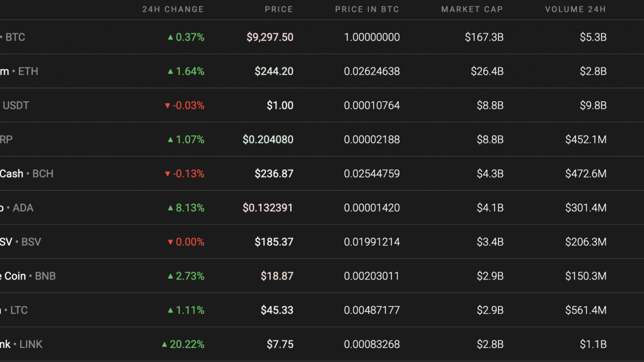Click the red down arrow beside -0.13%
Screen dimensions: 644x362
(167, 174)
